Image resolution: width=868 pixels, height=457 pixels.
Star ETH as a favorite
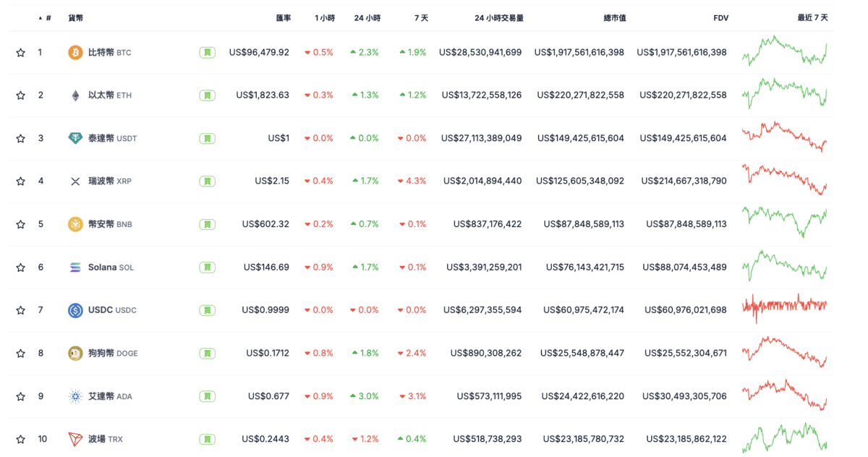coord(21,95)
